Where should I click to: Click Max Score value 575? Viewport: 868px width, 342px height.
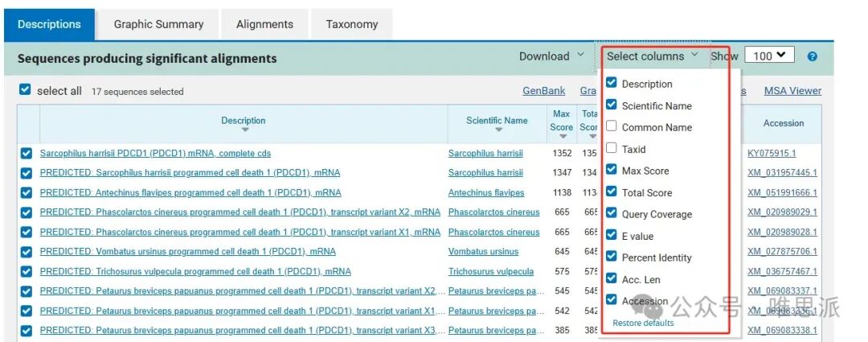click(562, 272)
